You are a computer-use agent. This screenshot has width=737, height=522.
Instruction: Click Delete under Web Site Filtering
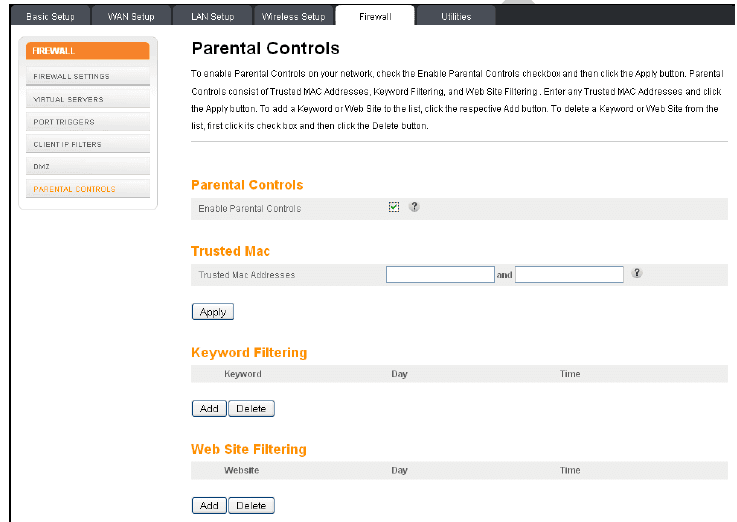pyautogui.click(x=251, y=505)
